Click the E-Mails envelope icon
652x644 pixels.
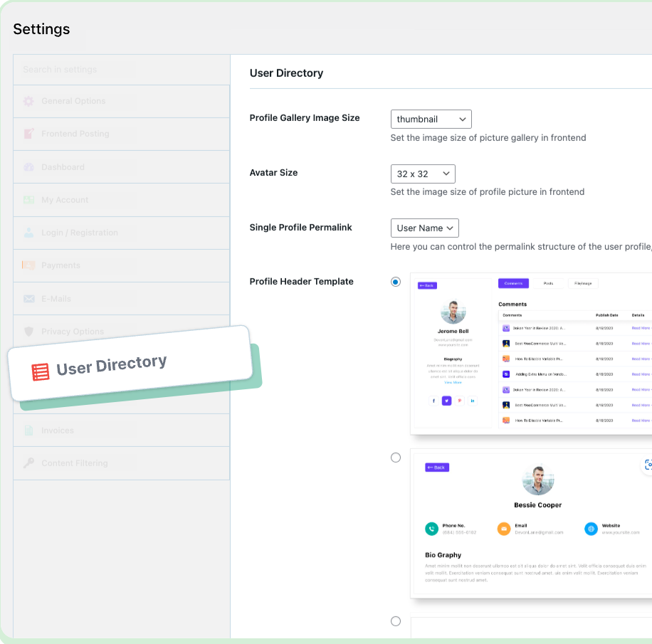[x=28, y=299]
